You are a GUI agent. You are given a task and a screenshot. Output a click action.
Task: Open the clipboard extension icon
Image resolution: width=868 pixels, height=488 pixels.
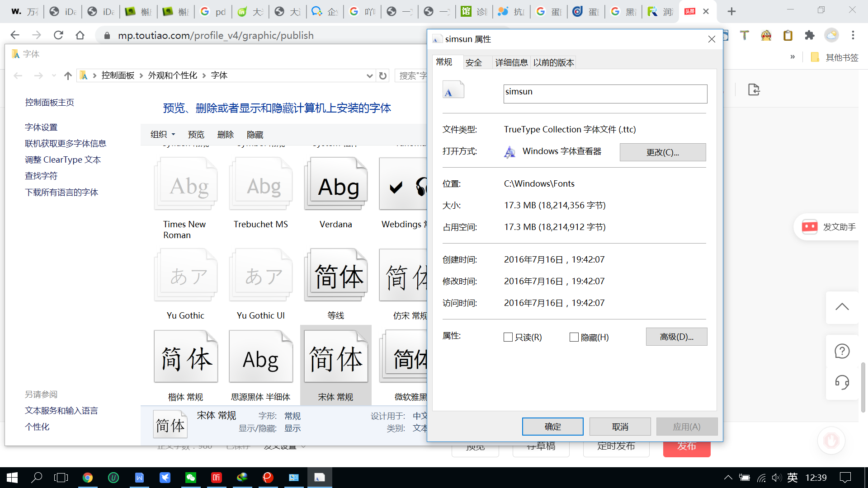(788, 35)
